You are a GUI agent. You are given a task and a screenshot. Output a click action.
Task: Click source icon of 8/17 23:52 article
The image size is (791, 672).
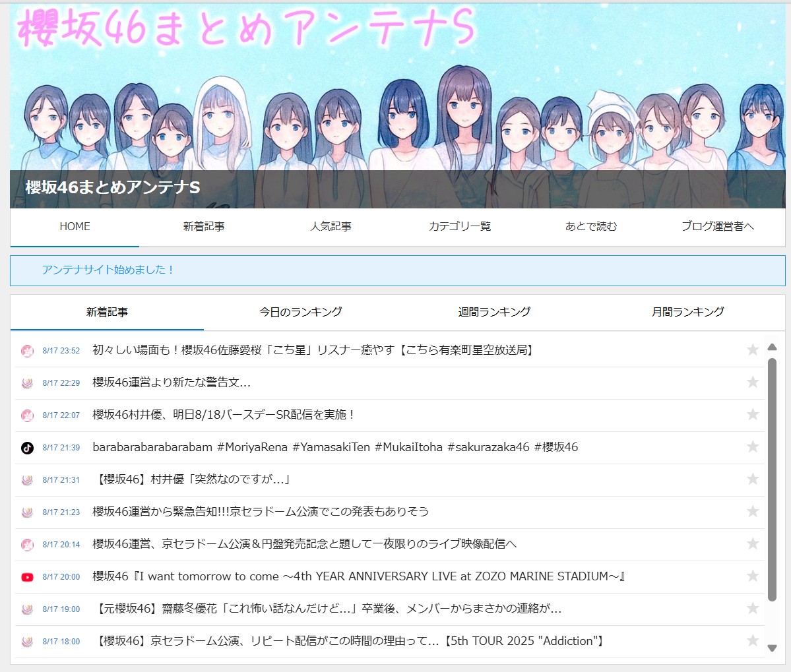[x=27, y=350]
